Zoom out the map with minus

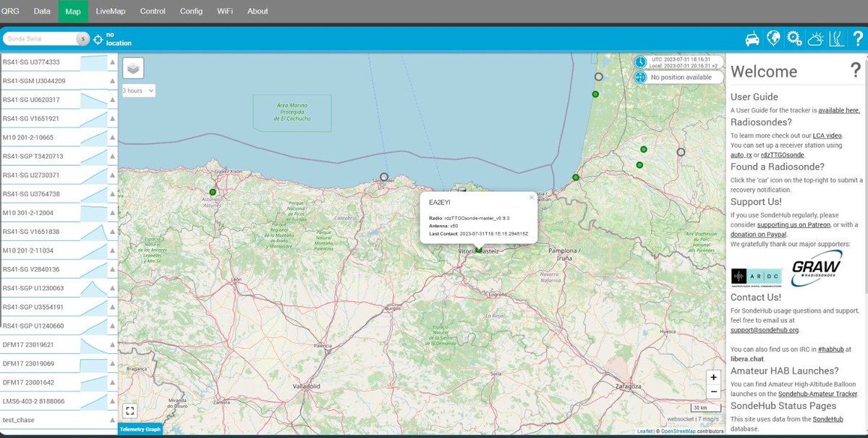(713, 391)
